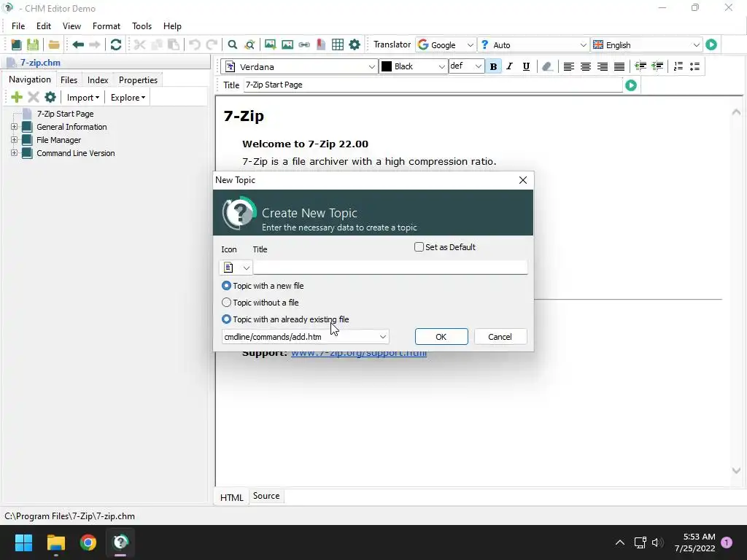Image resolution: width=747 pixels, height=560 pixels.
Task: Click the clear formatting eraser icon
Action: 547,66
